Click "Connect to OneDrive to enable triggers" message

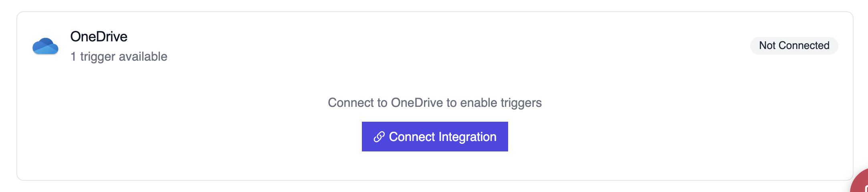(434, 103)
